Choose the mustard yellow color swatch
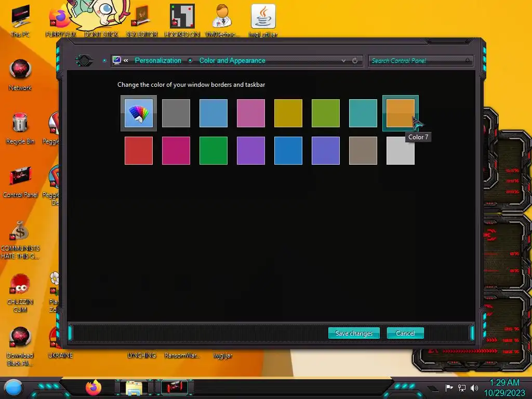 [288, 113]
